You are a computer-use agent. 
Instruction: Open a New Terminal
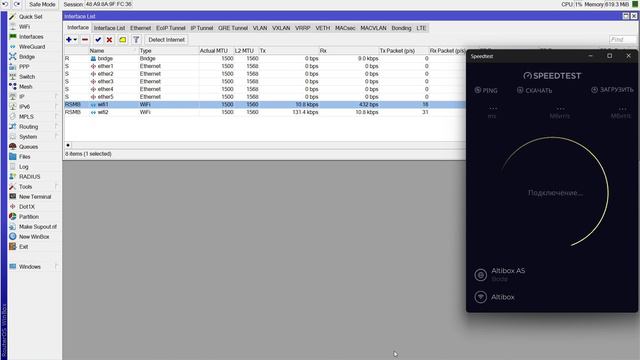[35, 197]
